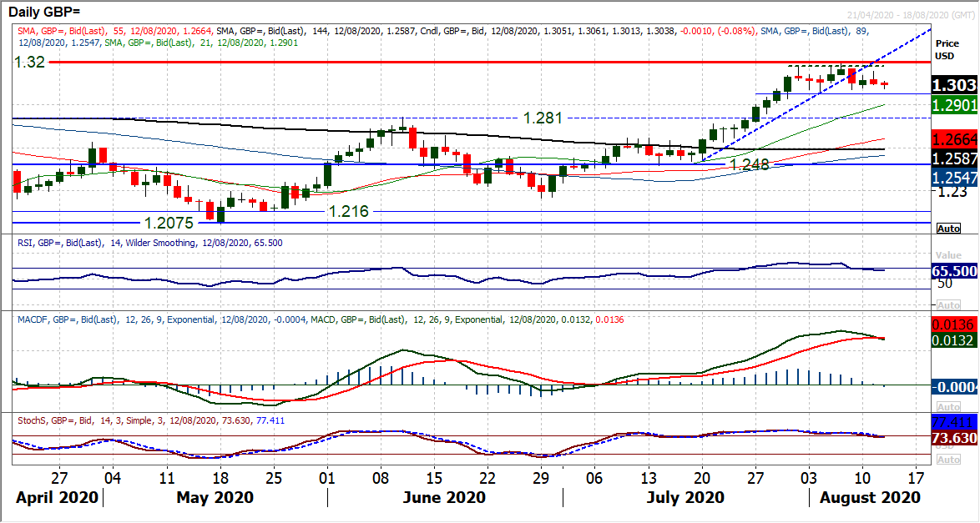The height and width of the screenshot is (523, 980).
Task: Click the 1.32 resistance level label
Action: (29, 62)
